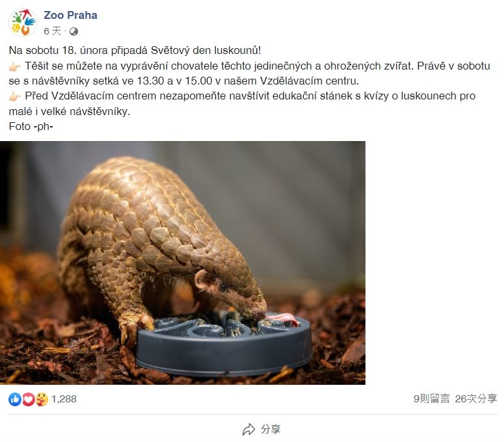Click the Zoo Praha page name

tap(70, 15)
